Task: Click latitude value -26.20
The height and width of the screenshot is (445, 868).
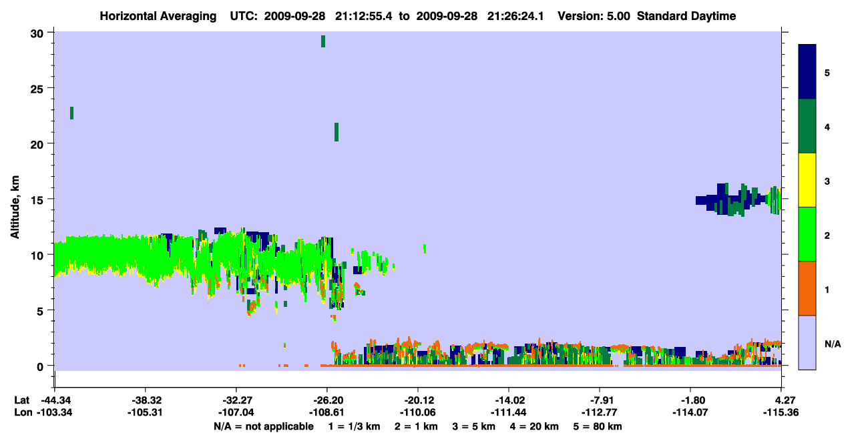Action: [x=327, y=400]
